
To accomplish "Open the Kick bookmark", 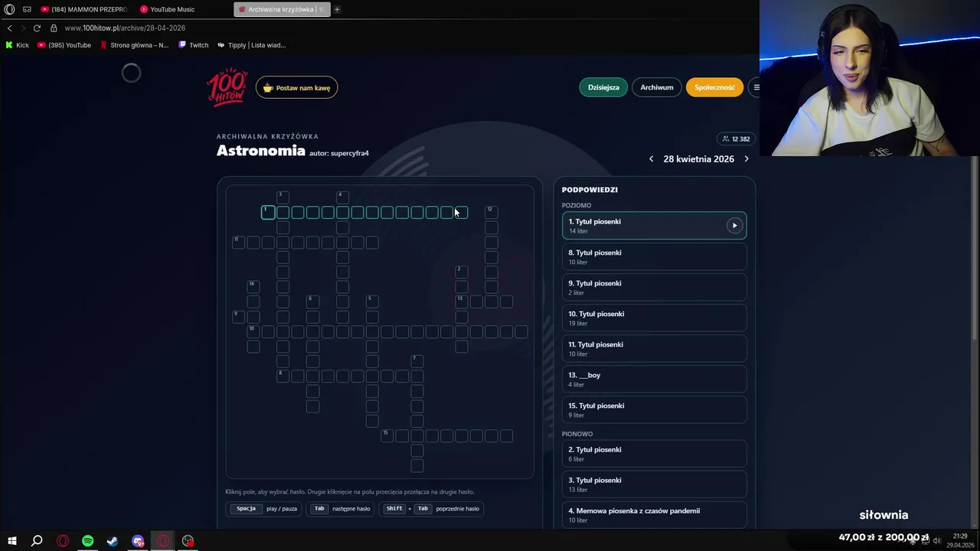I will pyautogui.click(x=17, y=45).
